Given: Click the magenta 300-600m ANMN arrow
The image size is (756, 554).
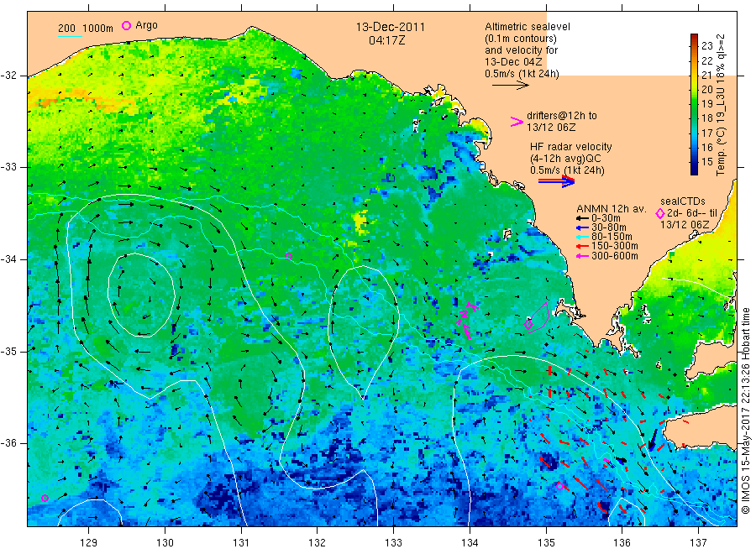Looking at the screenshot, I should (x=582, y=256).
